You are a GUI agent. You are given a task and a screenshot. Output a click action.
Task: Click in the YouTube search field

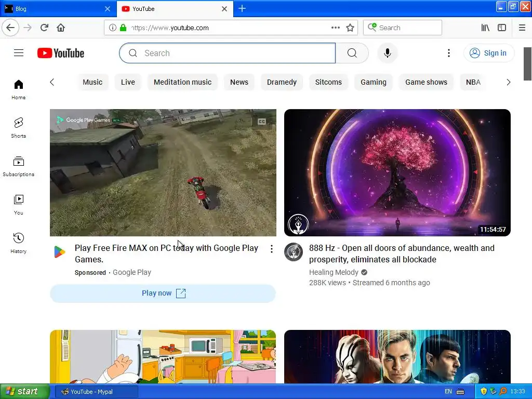(228, 53)
